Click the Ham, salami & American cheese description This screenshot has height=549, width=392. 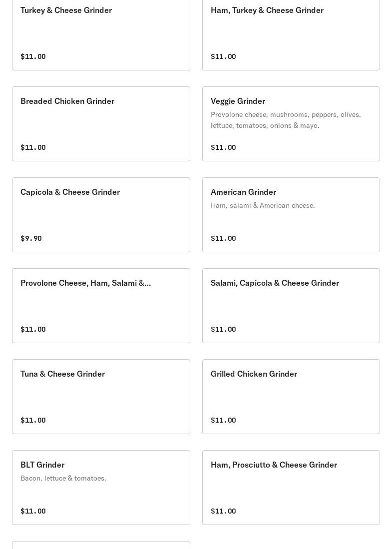(x=263, y=205)
